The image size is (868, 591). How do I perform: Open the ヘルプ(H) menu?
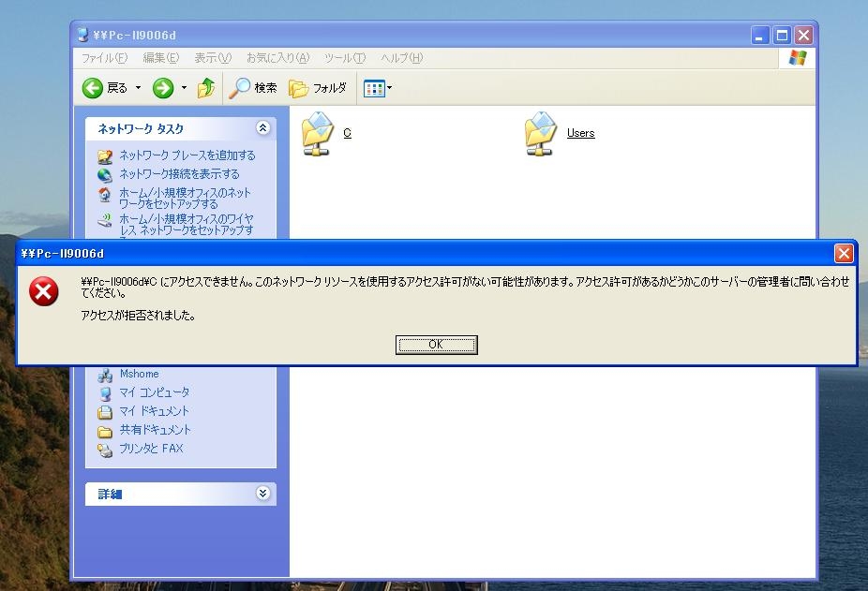(x=402, y=57)
